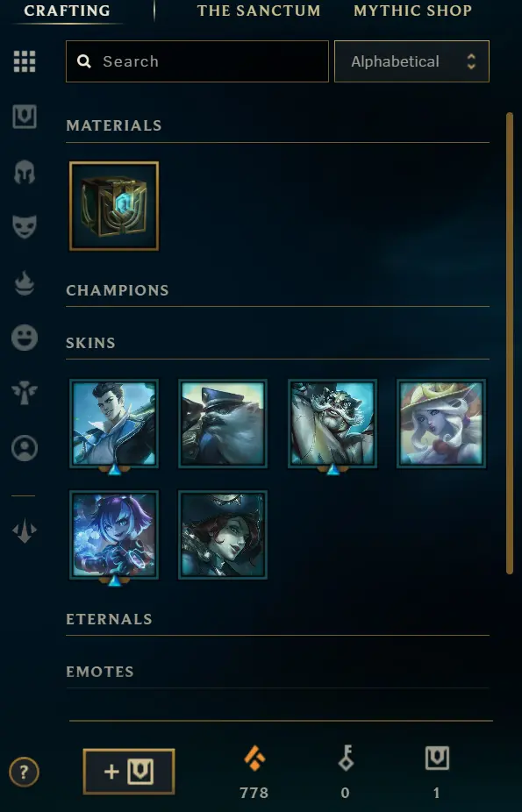The image size is (522, 812).
Task: Select the eternals flame filter icon
Action: click(25, 283)
